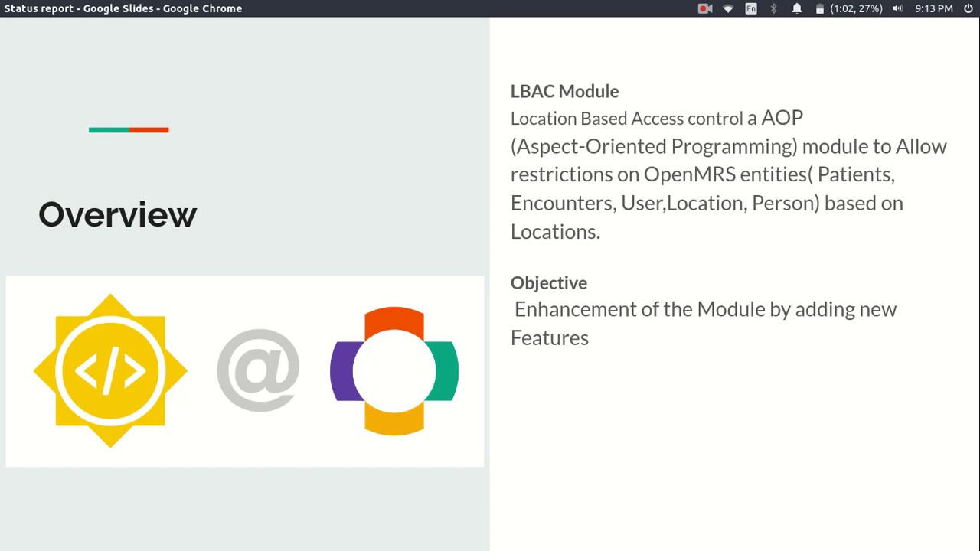Click the Google Summer of Code logo
The width and height of the screenshot is (980, 551).
tap(110, 370)
